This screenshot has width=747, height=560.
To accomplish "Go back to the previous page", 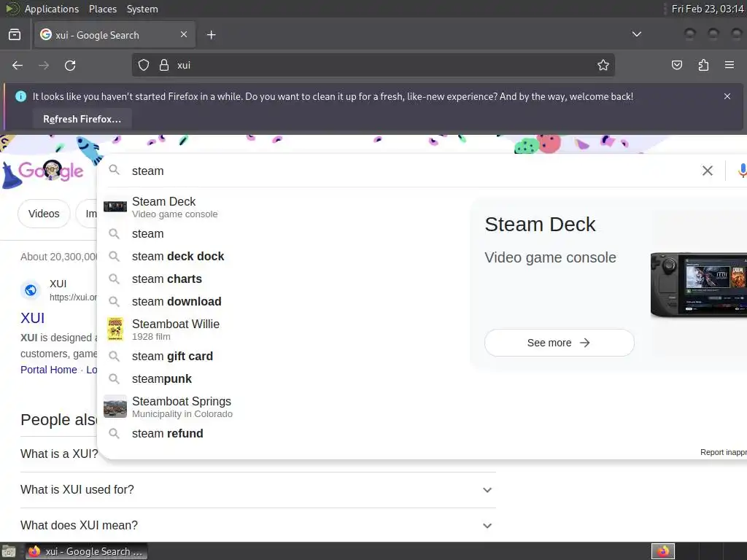I will [18, 65].
